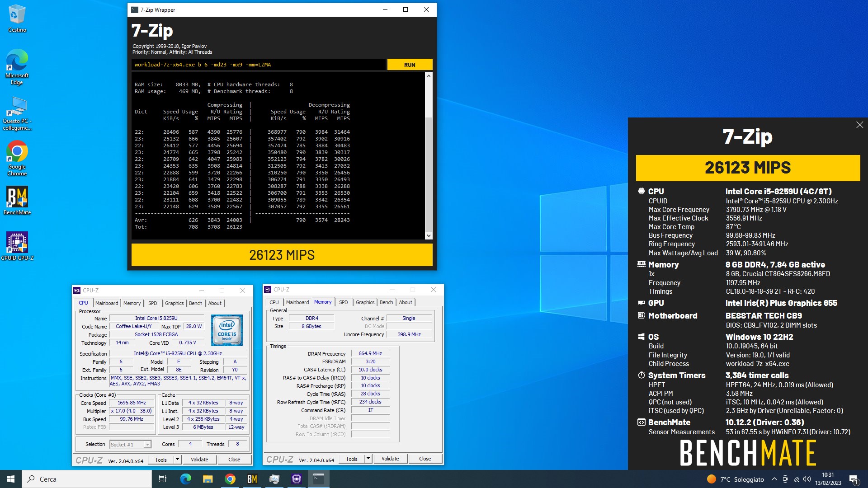
Task: Click Tools button in right CPU-Z
Action: (x=352, y=459)
